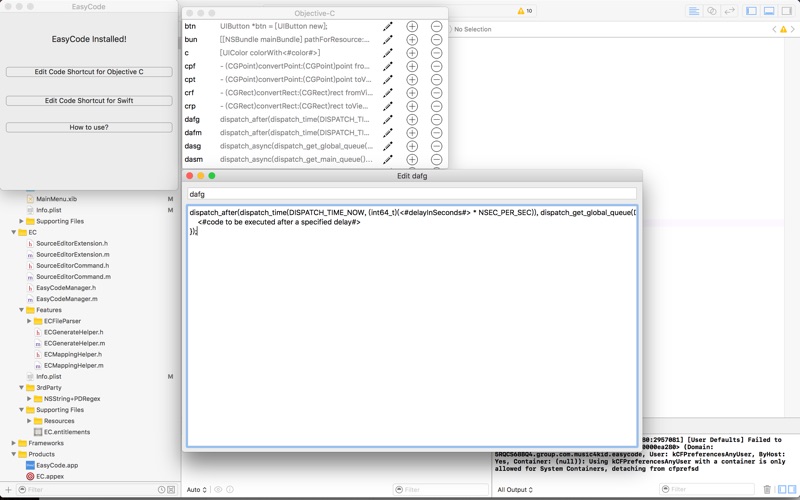Viewport: 800px width, 500px height.
Task: Toggle the Xcode utilities panel visibility
Action: (x=787, y=11)
